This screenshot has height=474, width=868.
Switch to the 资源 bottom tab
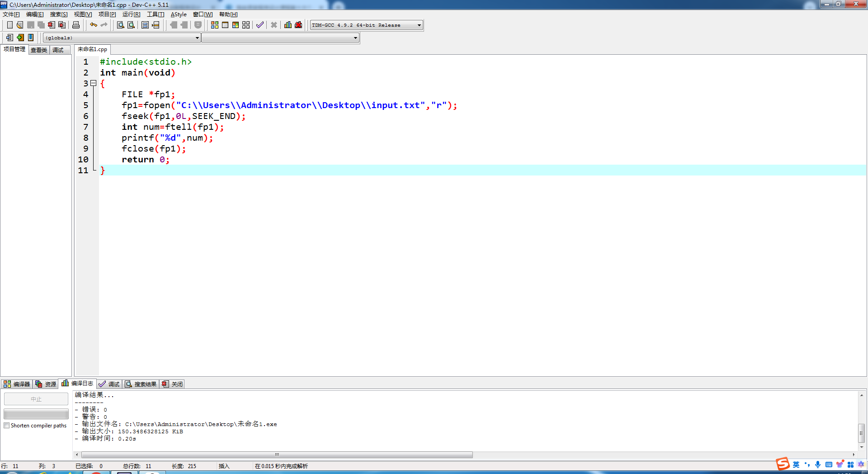tap(46, 384)
